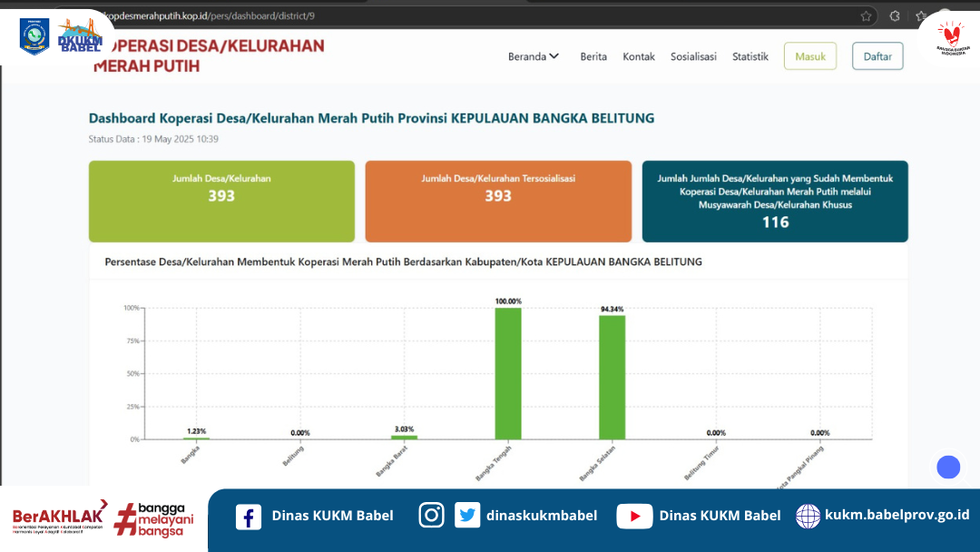The image size is (980, 552).
Task: Go to the Kontak page
Action: point(639,56)
